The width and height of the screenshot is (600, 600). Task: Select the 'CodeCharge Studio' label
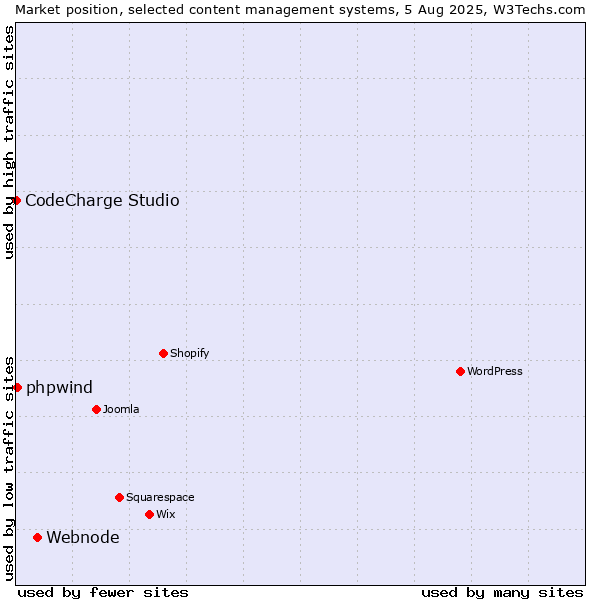click(102, 201)
